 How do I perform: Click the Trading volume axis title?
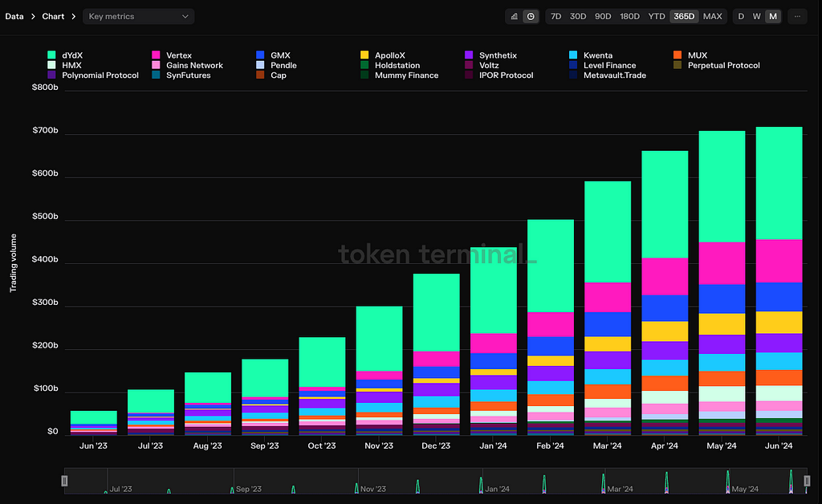(x=13, y=263)
